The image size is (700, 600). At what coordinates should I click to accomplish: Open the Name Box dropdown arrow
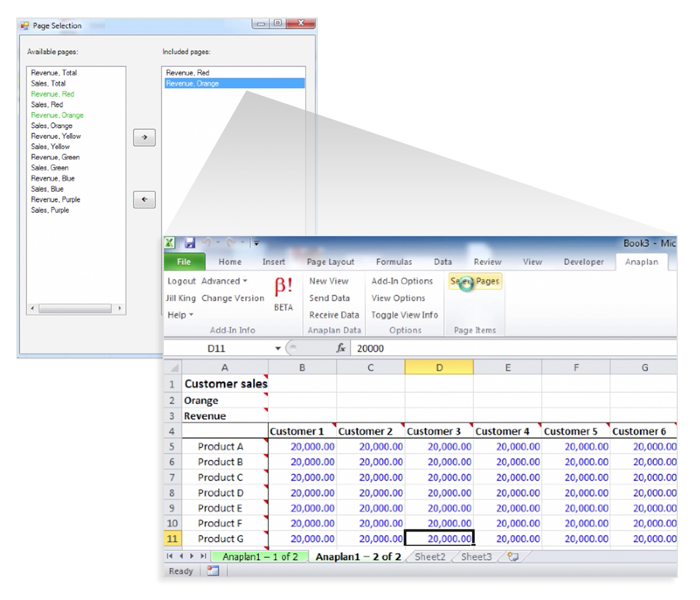pos(278,349)
